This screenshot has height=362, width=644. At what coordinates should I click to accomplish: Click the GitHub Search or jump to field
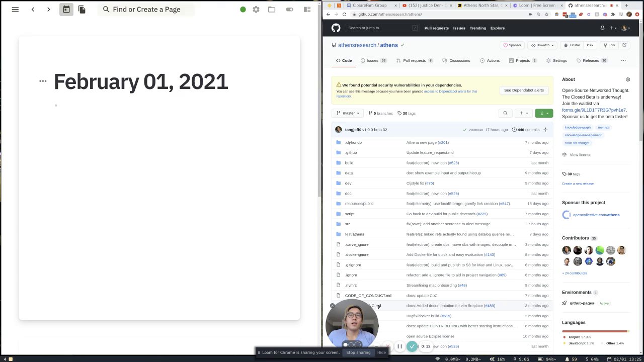(382, 28)
